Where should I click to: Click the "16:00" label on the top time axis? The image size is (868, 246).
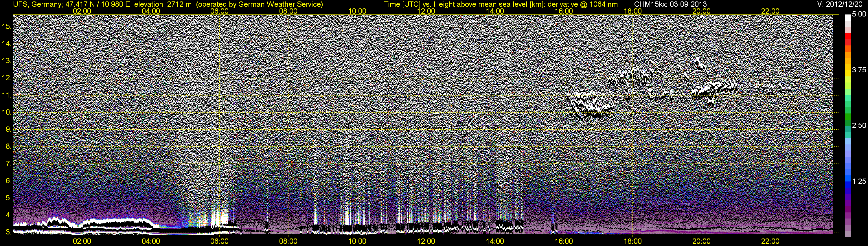click(564, 11)
